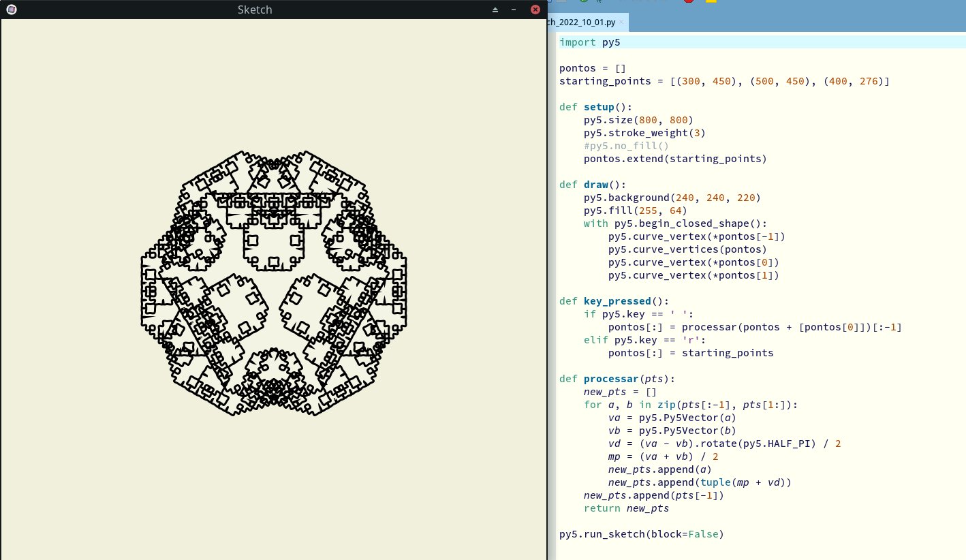This screenshot has width=966, height=560.
Task: Click the Sketch window title text
Action: [255, 10]
